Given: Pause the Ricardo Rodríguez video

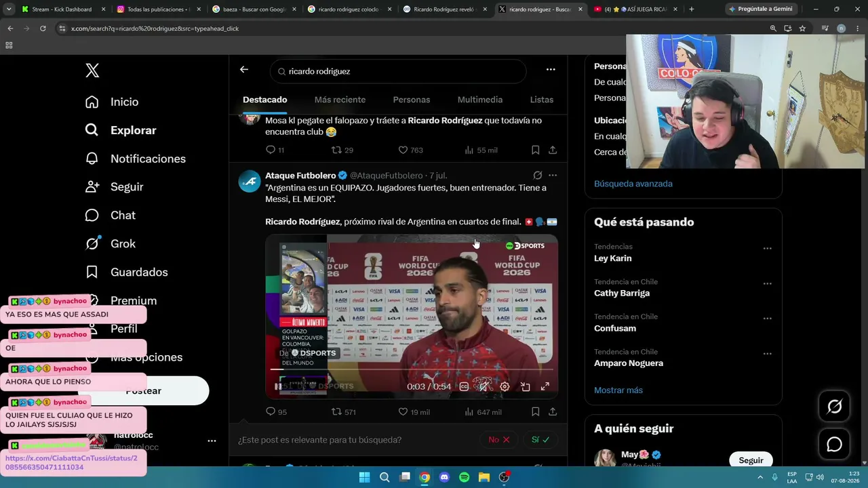Looking at the screenshot, I should click(278, 386).
